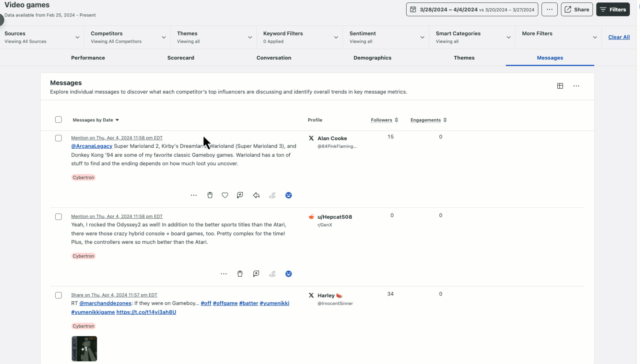Click Reddit icon next to u/Hepcat508

point(311,217)
